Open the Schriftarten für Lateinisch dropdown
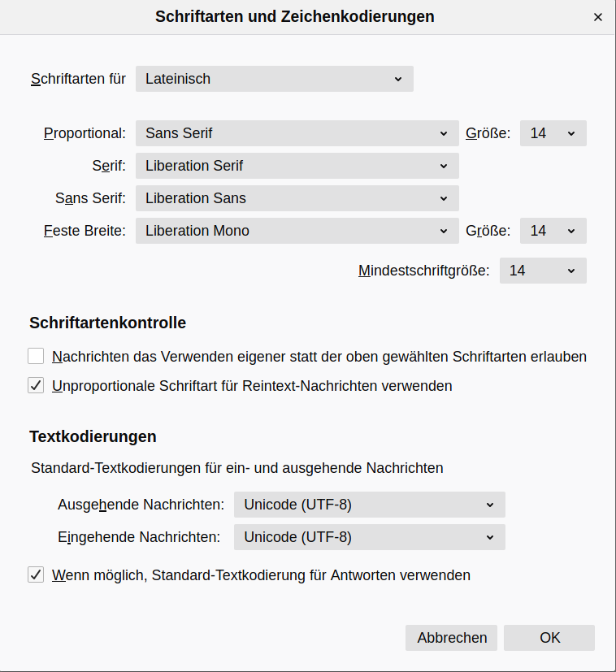The height and width of the screenshot is (672, 616). click(275, 79)
